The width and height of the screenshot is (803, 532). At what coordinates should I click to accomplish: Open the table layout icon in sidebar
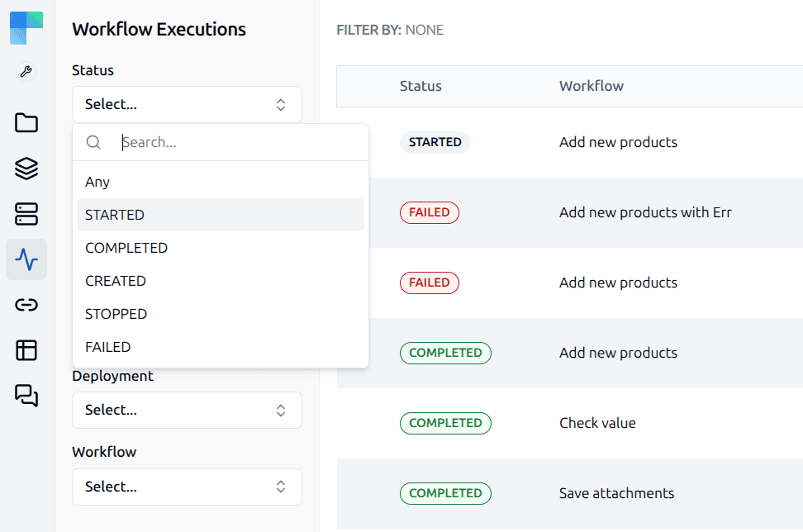tap(26, 350)
